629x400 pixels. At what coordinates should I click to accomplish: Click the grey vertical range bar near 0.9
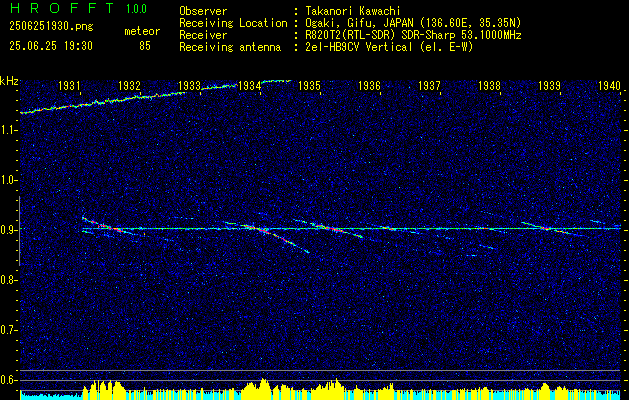[20, 231]
